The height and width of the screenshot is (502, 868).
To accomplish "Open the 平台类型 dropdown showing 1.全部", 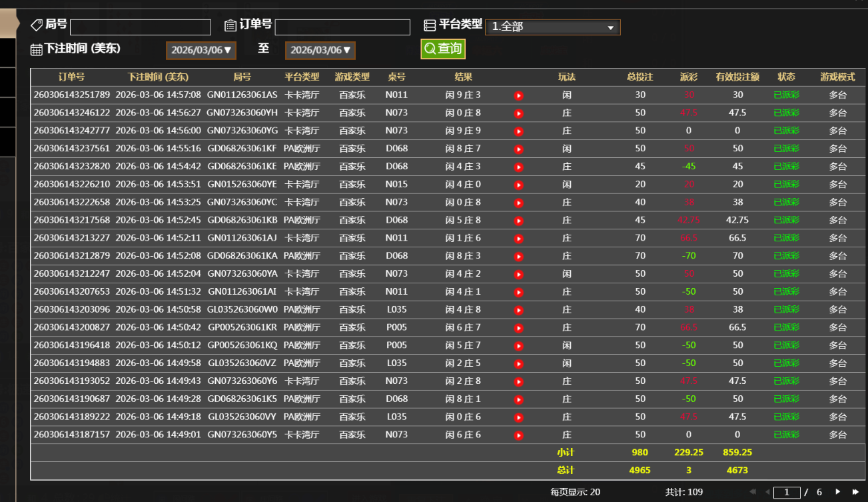I will click(x=552, y=27).
